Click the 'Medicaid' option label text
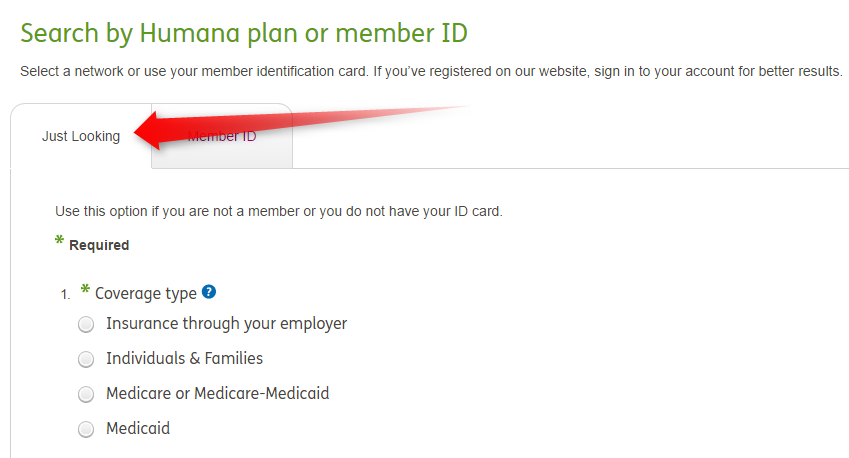Image resolution: width=849 pixels, height=458 pixels. point(138,428)
